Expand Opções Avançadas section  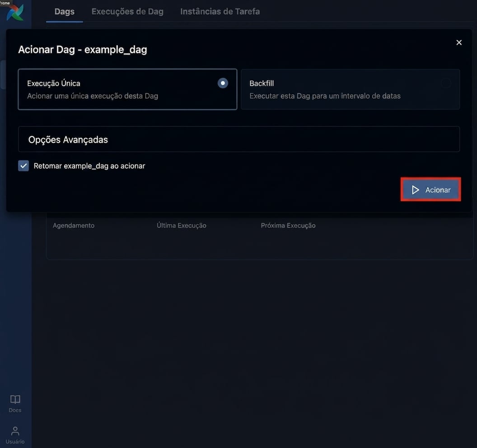(239, 139)
